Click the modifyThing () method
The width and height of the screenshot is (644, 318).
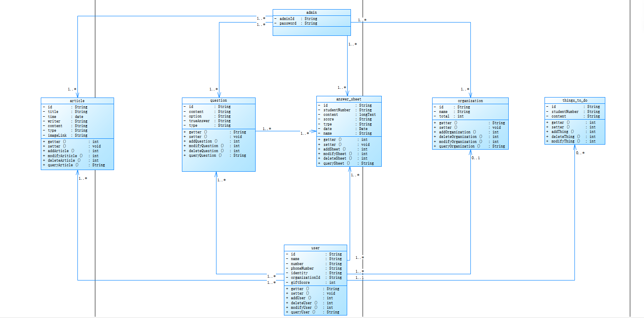571,141
